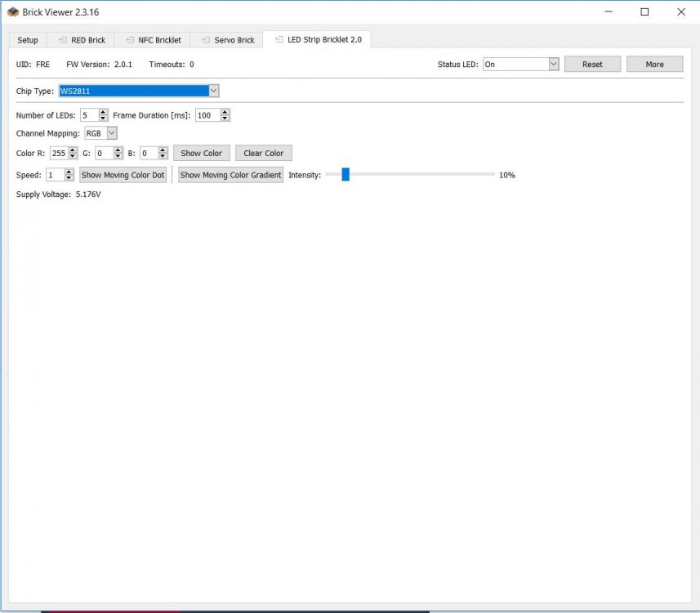Click the Color R input field
Viewport: 700px width, 613px height.
57,153
